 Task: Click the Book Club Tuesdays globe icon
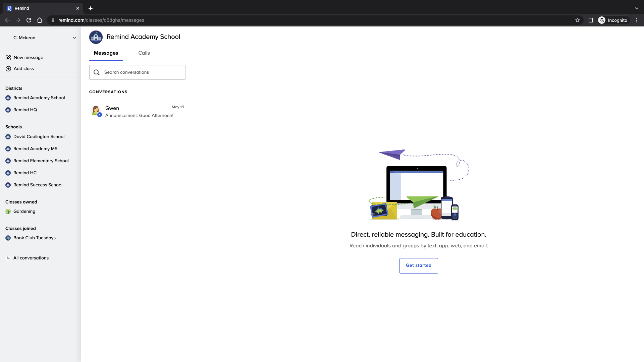tap(8, 238)
